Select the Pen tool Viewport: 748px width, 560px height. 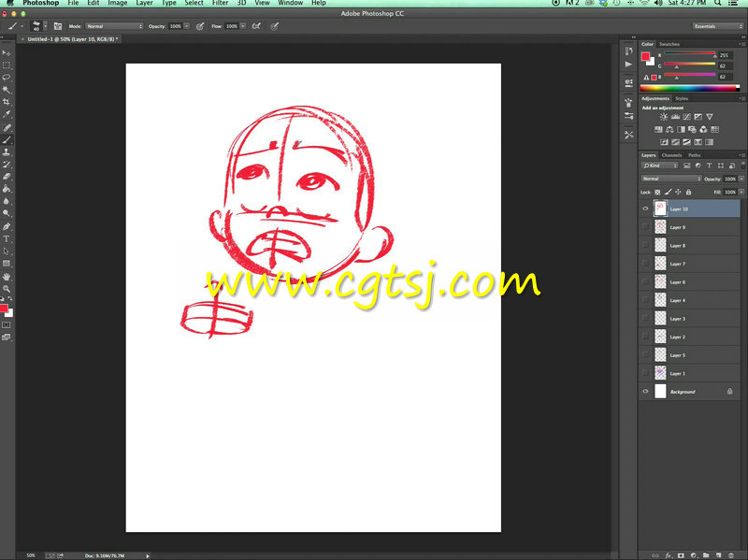pos(7,226)
